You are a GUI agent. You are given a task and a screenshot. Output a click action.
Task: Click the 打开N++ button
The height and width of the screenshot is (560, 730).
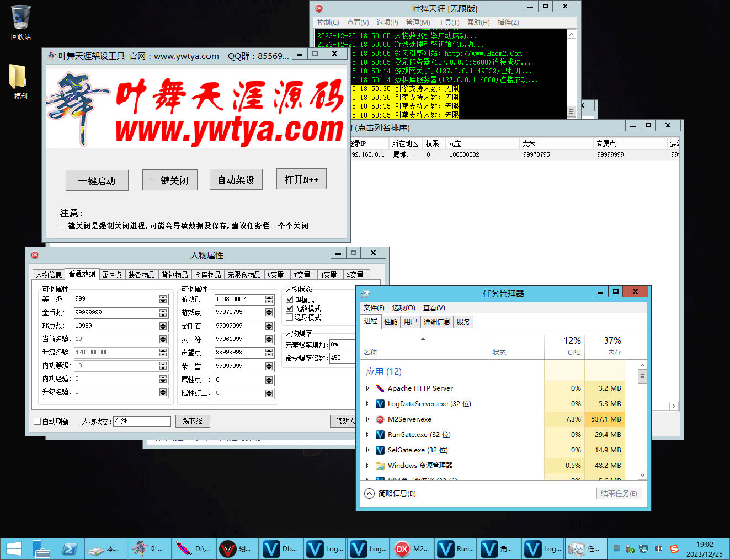click(301, 179)
